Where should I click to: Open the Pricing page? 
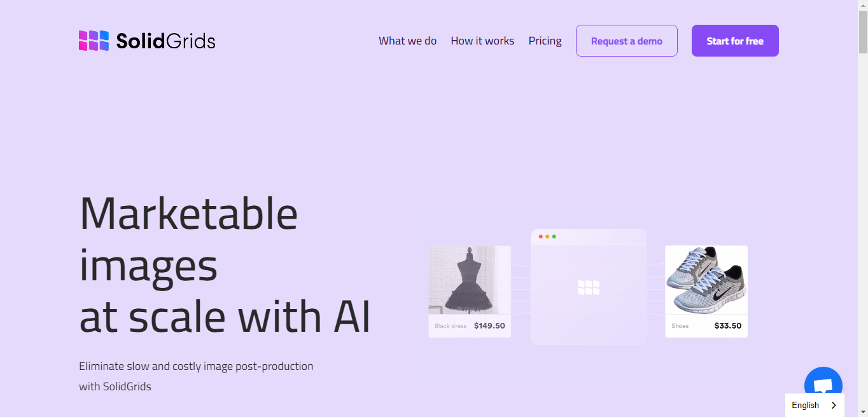click(545, 41)
